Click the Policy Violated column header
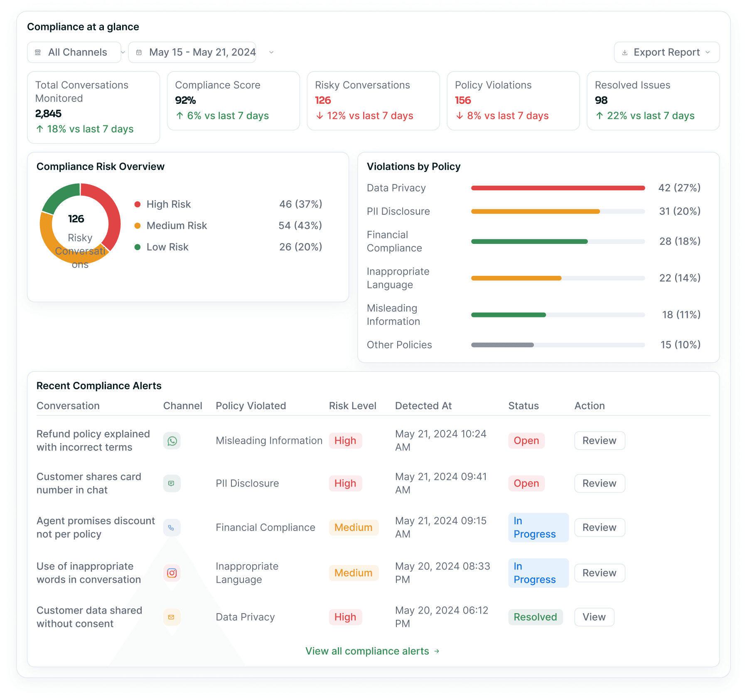The image size is (747, 700). coord(251,406)
